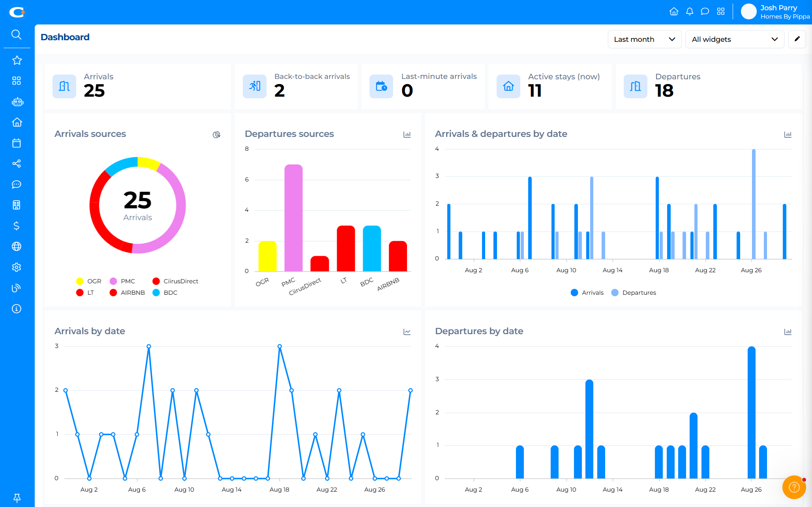Click the favorites star icon
This screenshot has height=507, width=812.
pyautogui.click(x=17, y=60)
